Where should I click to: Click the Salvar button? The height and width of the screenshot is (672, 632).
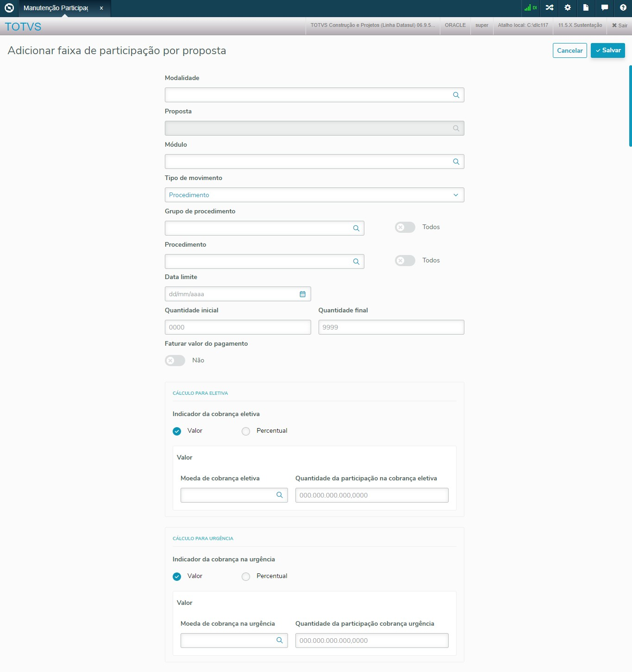[607, 50]
